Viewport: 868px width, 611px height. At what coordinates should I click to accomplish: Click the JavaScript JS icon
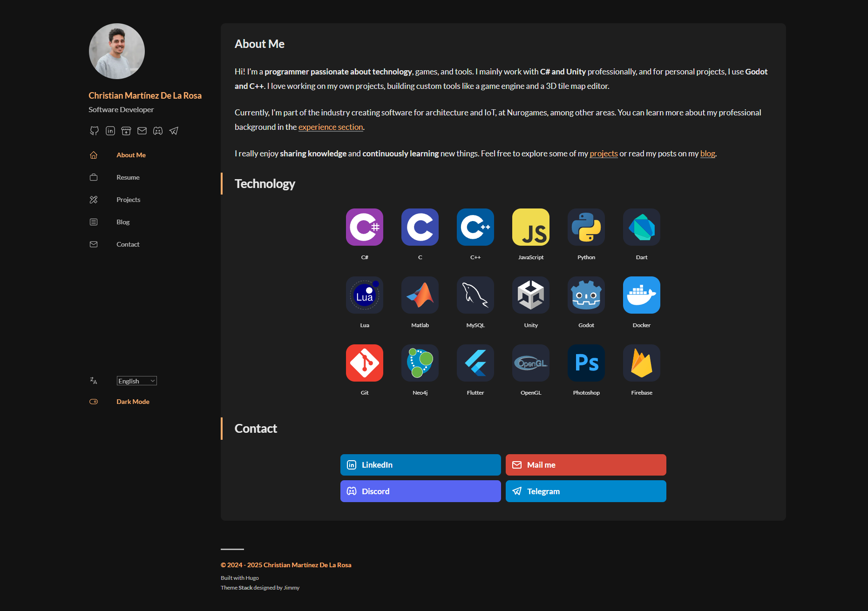tap(531, 227)
